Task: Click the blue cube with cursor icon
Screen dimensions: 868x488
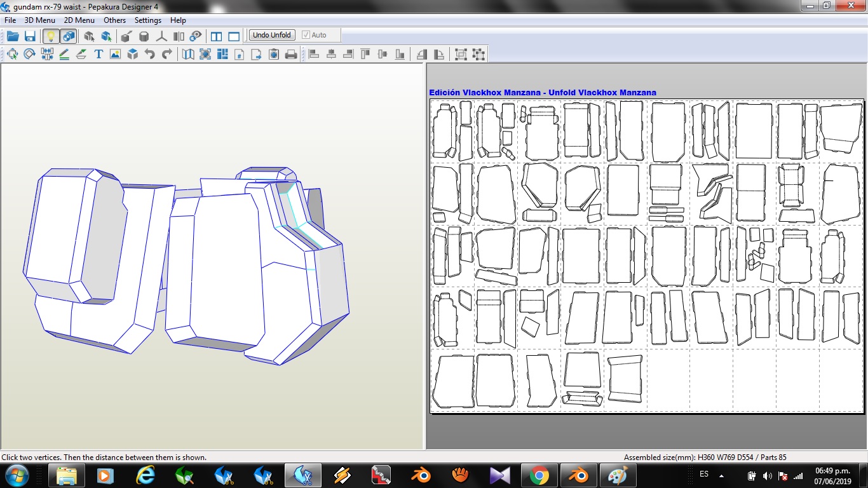Action: tap(106, 36)
